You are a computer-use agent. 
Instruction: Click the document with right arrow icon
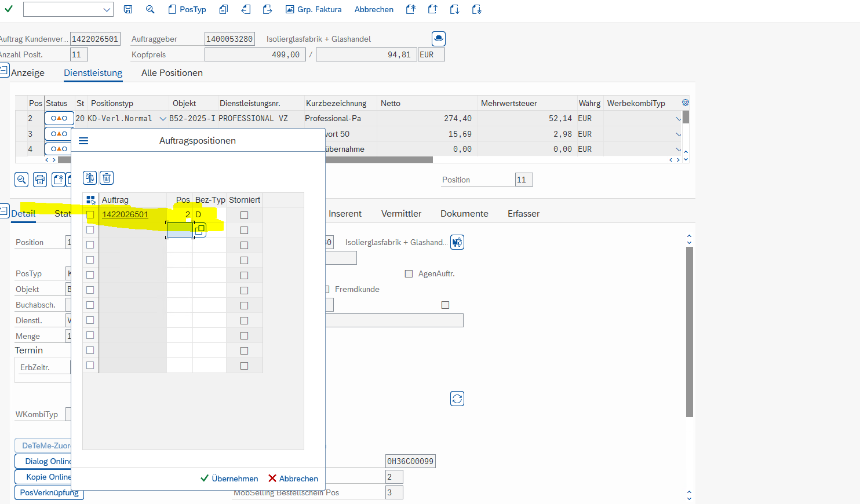[267, 9]
